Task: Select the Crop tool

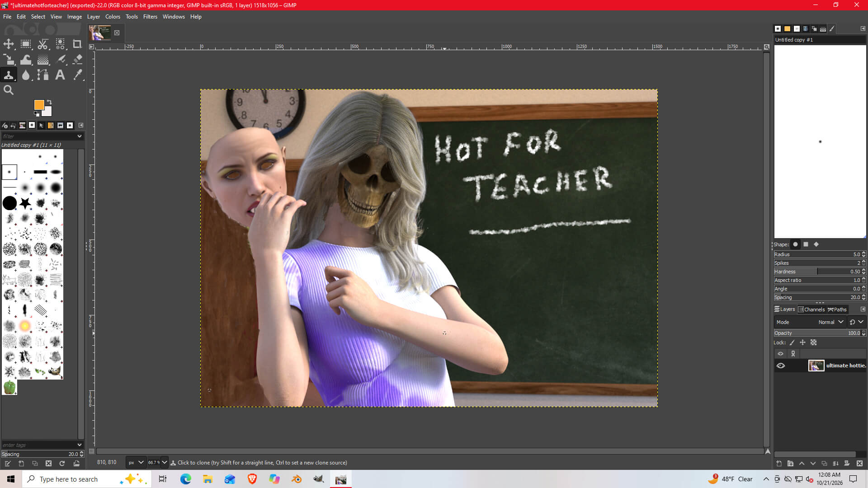Action: 77,44
